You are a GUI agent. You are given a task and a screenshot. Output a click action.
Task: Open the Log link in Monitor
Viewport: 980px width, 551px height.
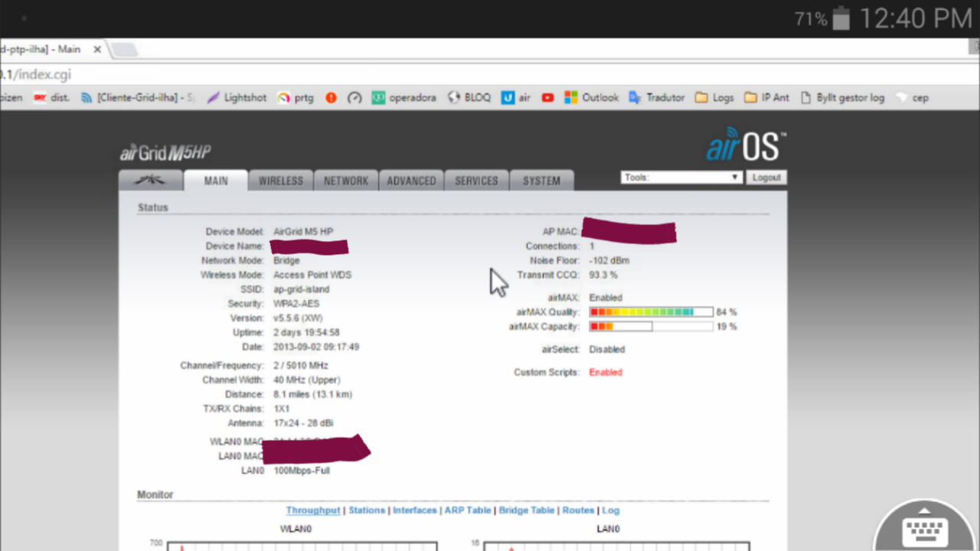point(611,510)
